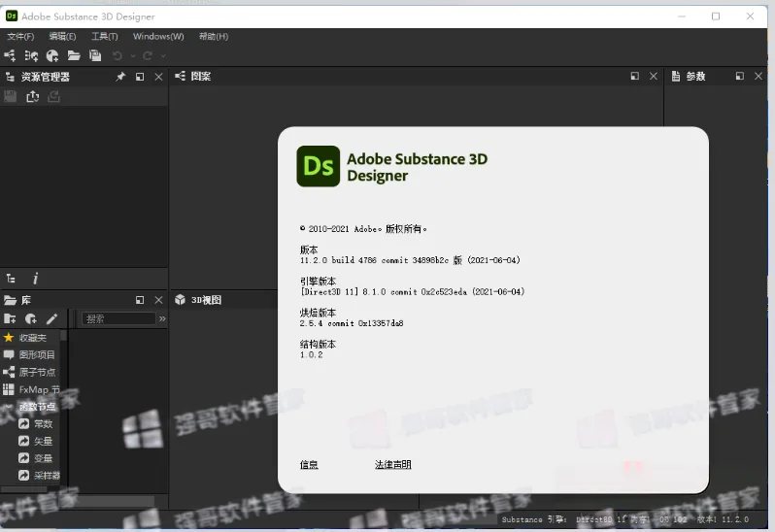This screenshot has height=532, width=775.
Task: Click the 3D视图 panel title
Action: click(x=206, y=300)
